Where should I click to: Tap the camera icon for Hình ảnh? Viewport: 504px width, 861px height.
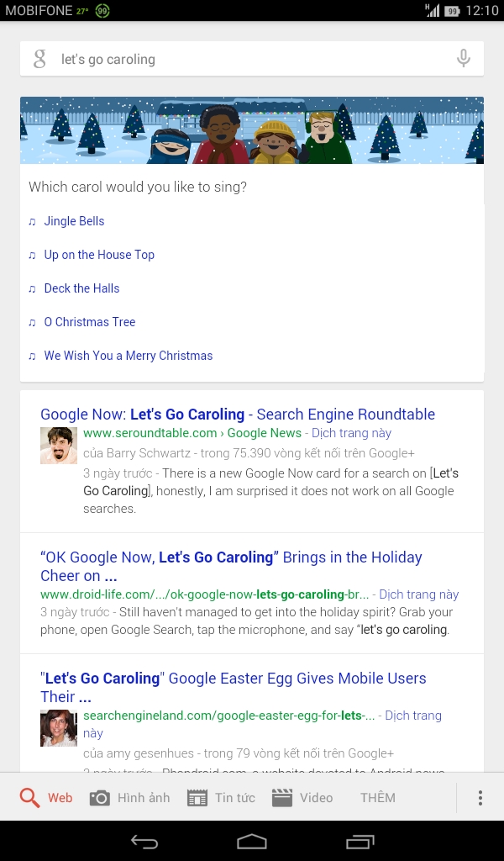pyautogui.click(x=100, y=798)
